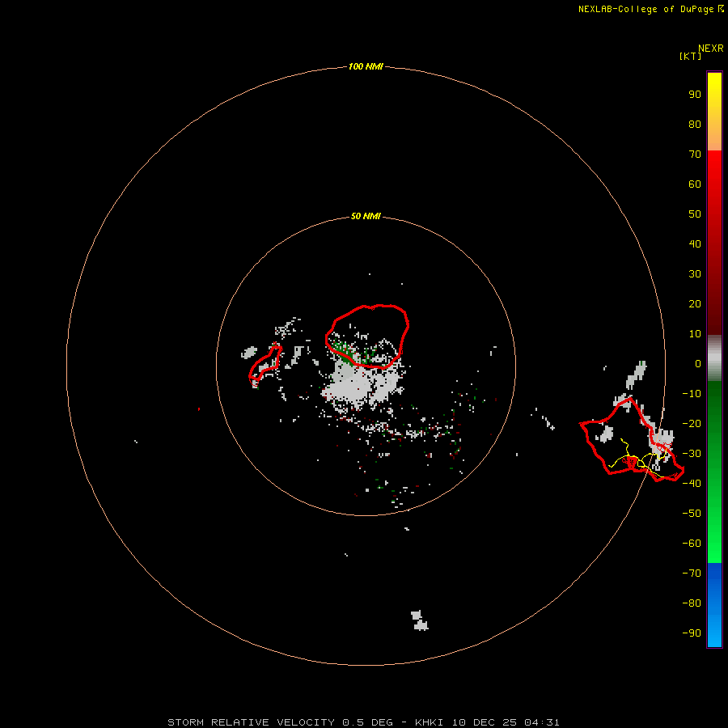Click the -60 value on velocity scale

[x=692, y=544]
